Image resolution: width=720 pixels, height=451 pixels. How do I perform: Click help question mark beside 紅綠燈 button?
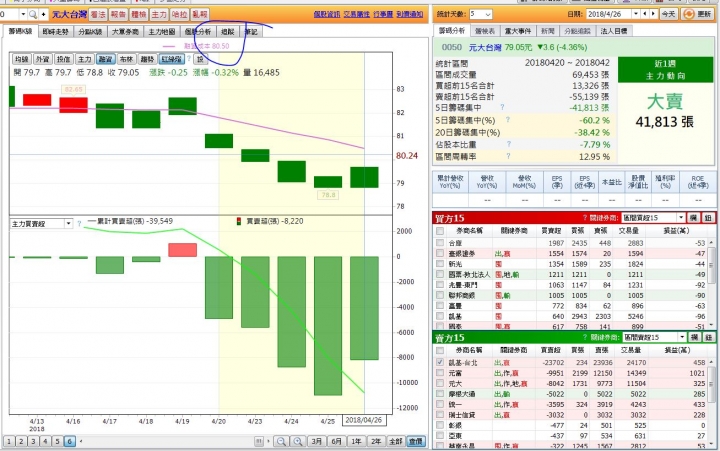coord(189,59)
